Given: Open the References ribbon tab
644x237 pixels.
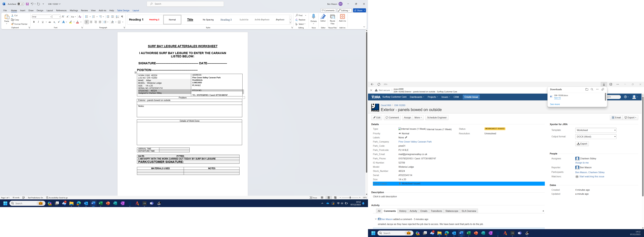Looking at the screenshot, I should (x=61, y=10).
